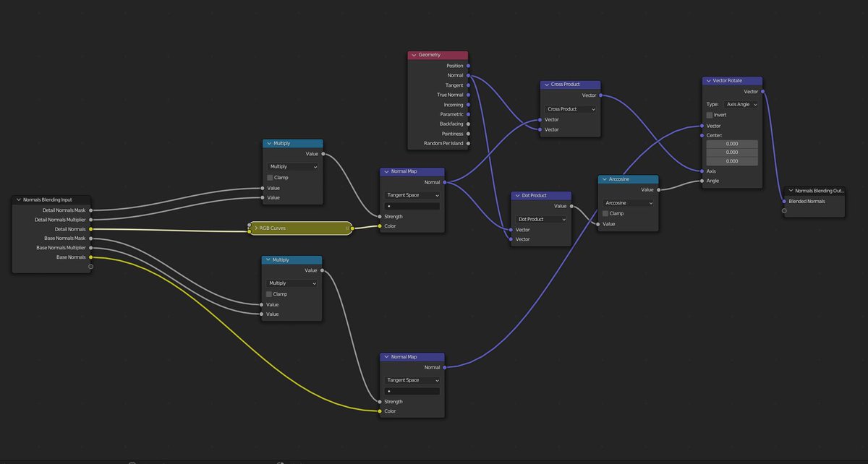Click the Cross Product Vector output socket

coord(600,95)
